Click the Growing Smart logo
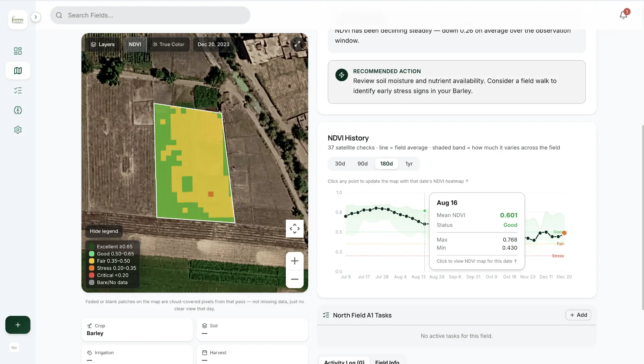Screen dimensions: 644x364 pyautogui.click(x=18, y=20)
